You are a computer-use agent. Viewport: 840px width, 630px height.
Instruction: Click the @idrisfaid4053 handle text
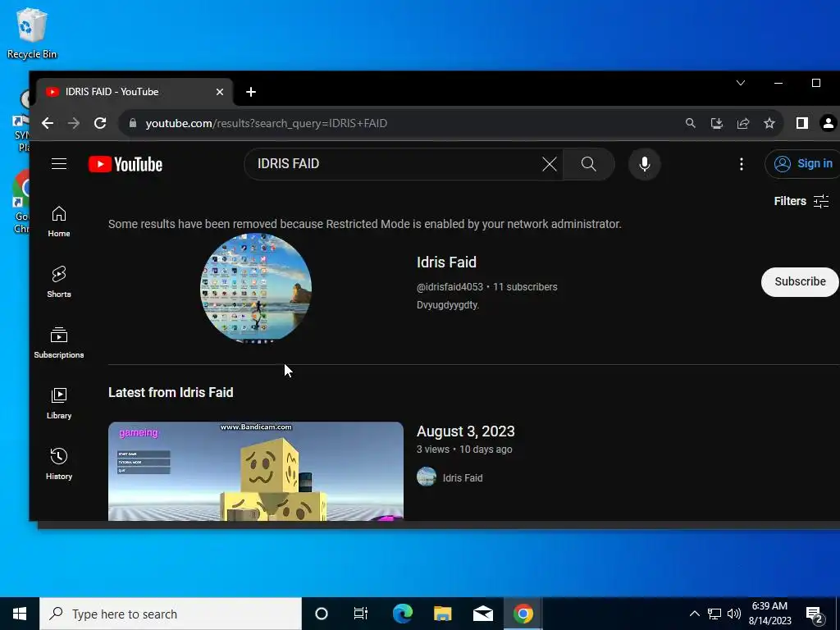tap(450, 287)
